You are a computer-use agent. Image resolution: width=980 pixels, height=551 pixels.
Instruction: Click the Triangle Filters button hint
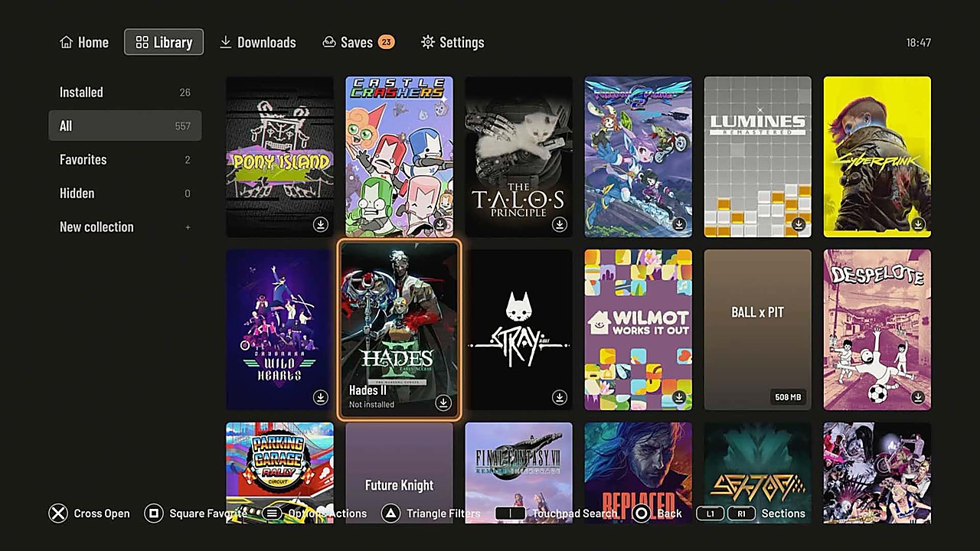pos(431,514)
